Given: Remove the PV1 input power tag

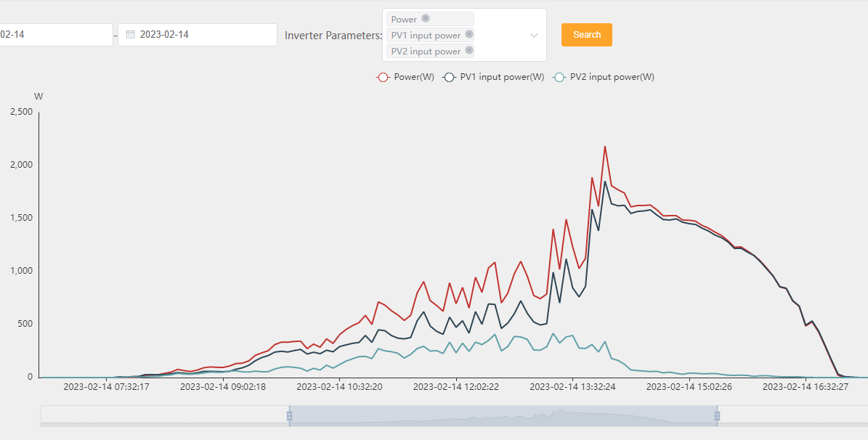Looking at the screenshot, I should point(469,34).
